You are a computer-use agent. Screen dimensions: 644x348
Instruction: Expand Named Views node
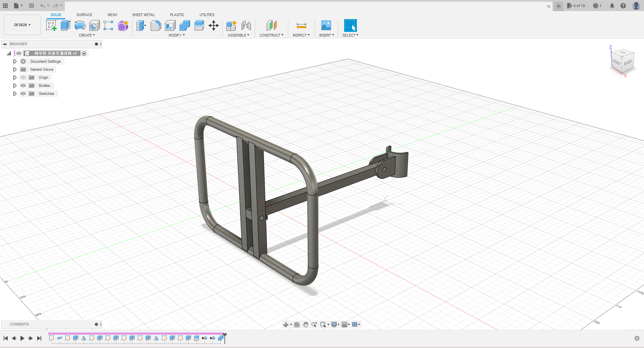click(x=15, y=69)
